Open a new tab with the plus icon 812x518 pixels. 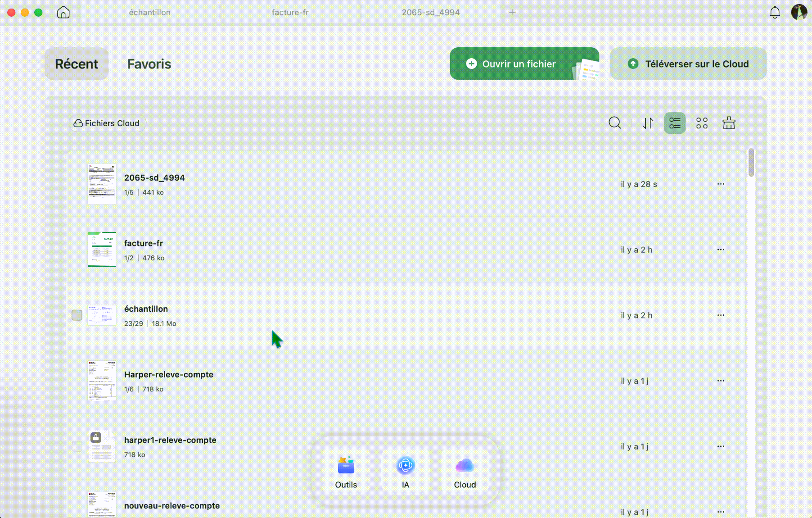[x=512, y=12]
